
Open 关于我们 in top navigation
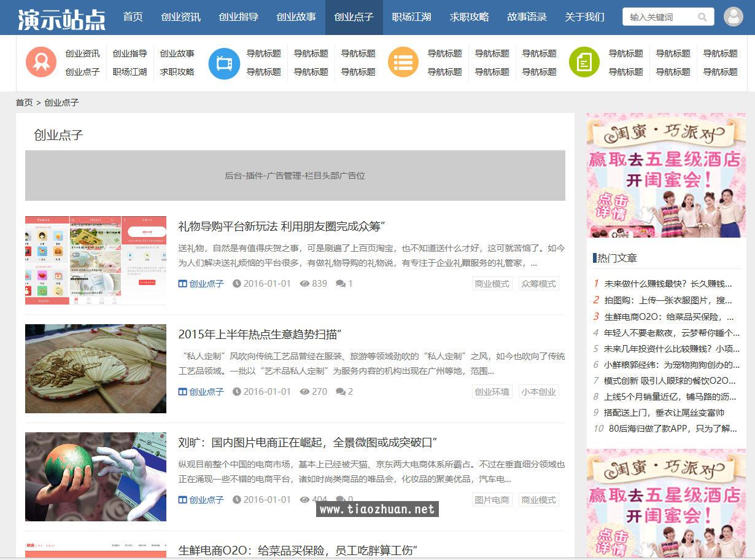tap(584, 17)
